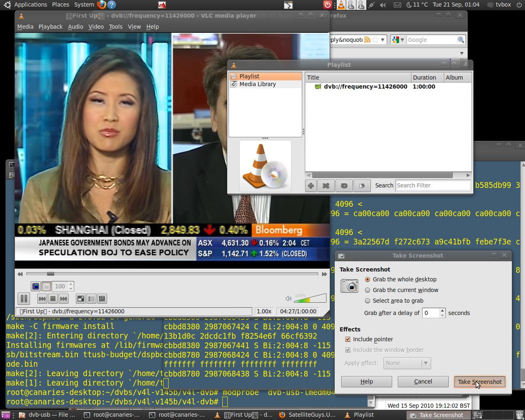525x420 pixels.
Task: Select Media Library in Playlist sidebar
Action: 265,84
